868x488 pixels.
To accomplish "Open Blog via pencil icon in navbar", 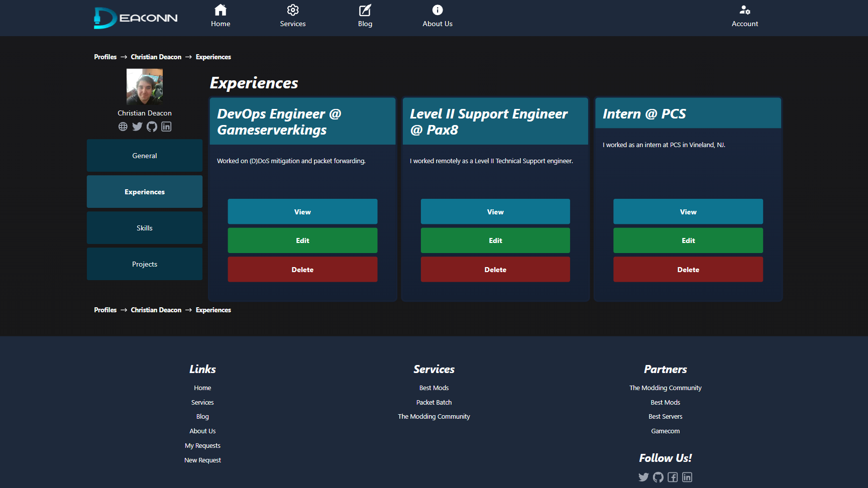I will (x=365, y=10).
